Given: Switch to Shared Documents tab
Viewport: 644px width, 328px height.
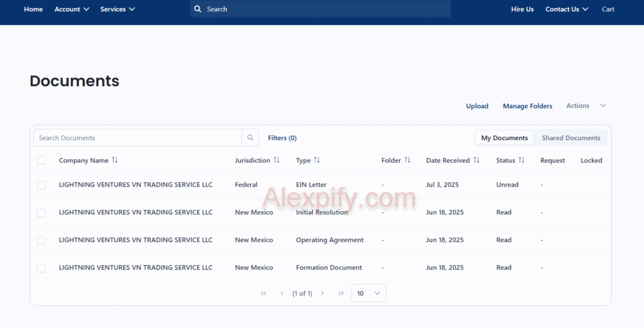Looking at the screenshot, I should click(571, 138).
